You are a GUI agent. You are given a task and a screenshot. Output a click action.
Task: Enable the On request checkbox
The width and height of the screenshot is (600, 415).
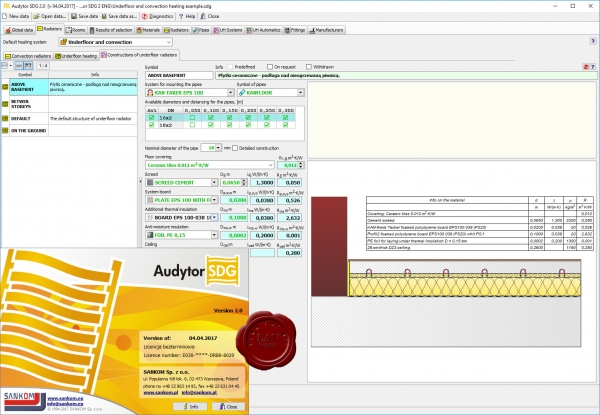point(270,67)
